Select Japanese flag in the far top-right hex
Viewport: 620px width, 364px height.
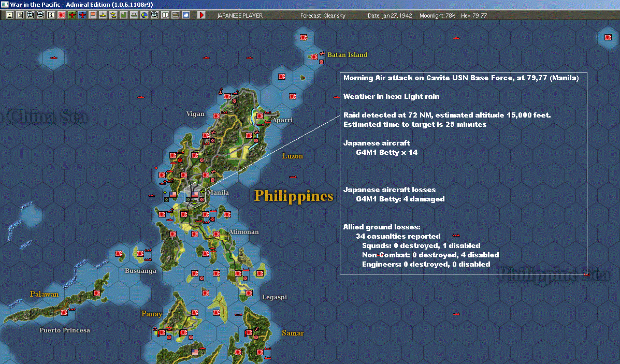[608, 37]
